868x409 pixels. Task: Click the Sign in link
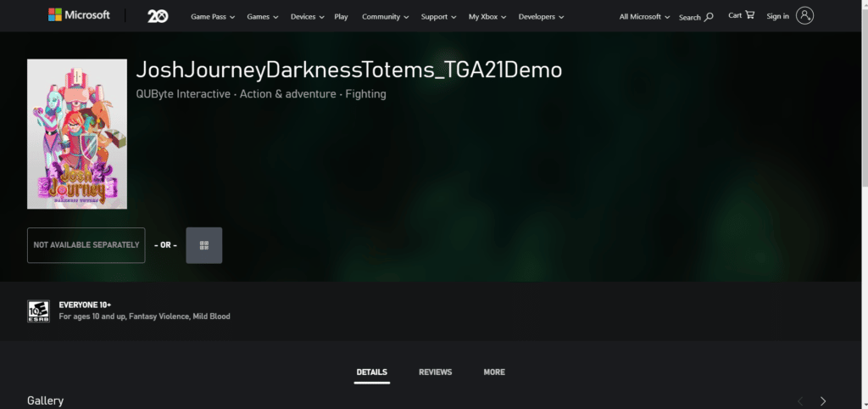pyautogui.click(x=777, y=16)
